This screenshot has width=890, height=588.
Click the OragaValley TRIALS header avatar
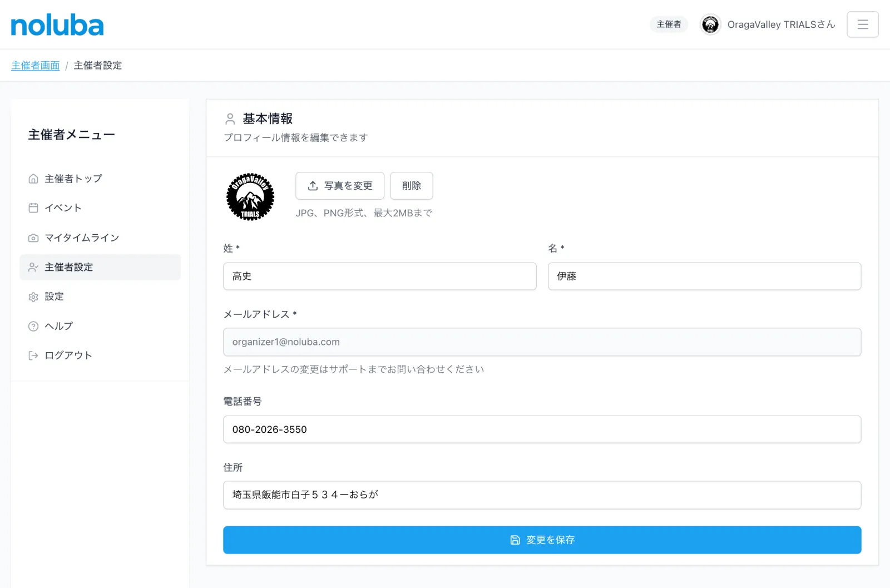click(710, 24)
